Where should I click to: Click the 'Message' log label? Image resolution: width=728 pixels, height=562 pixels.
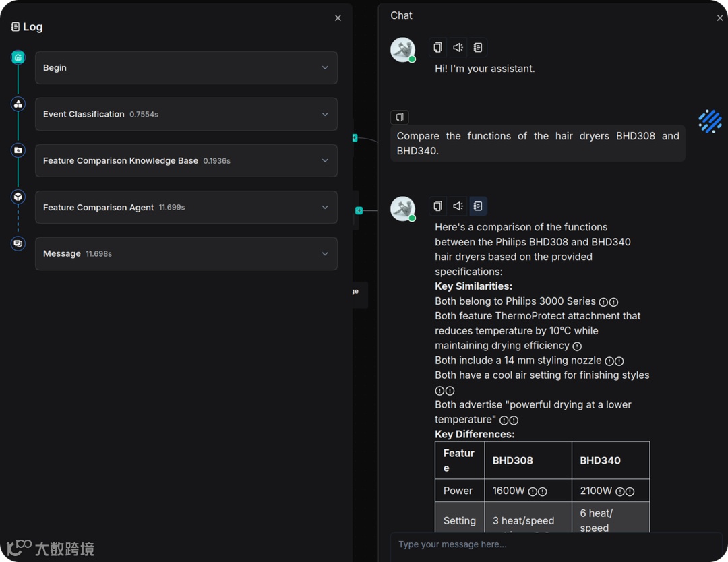click(x=62, y=254)
